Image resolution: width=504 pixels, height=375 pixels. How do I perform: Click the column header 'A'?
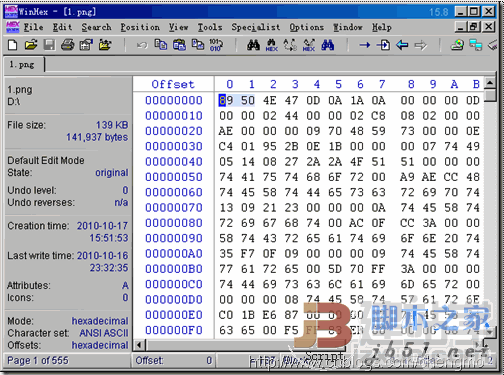pyautogui.click(x=454, y=84)
